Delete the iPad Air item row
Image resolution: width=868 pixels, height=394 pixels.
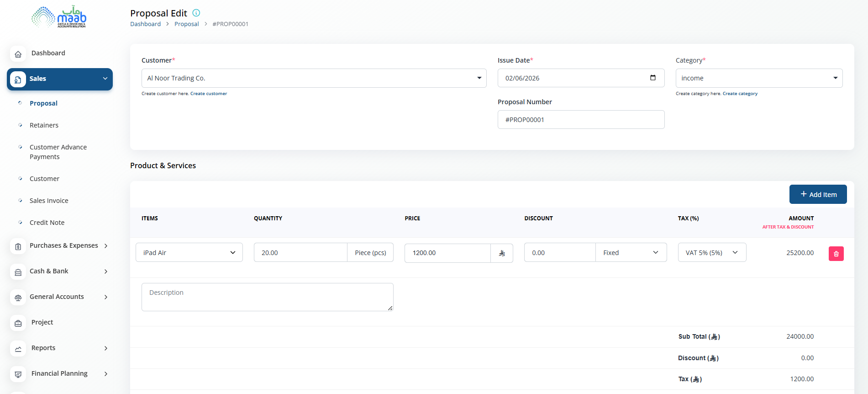pos(836,254)
